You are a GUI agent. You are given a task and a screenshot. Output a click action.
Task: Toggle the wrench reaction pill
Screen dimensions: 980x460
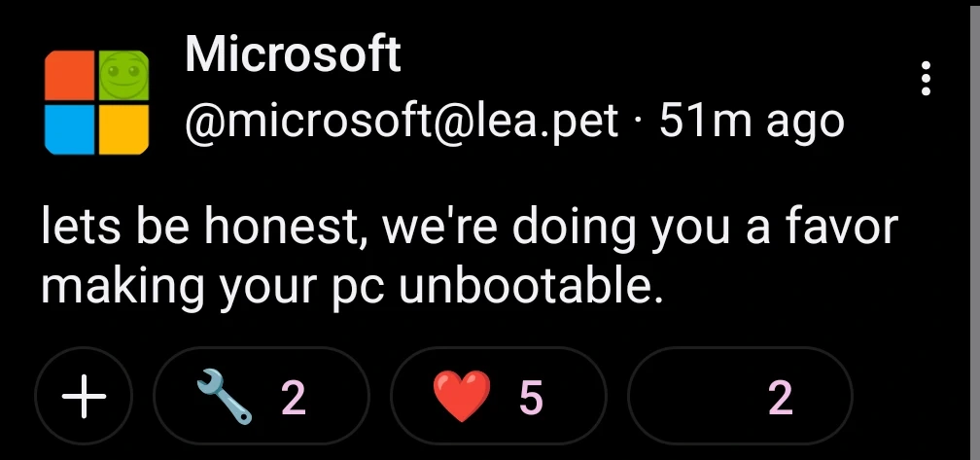(261, 397)
